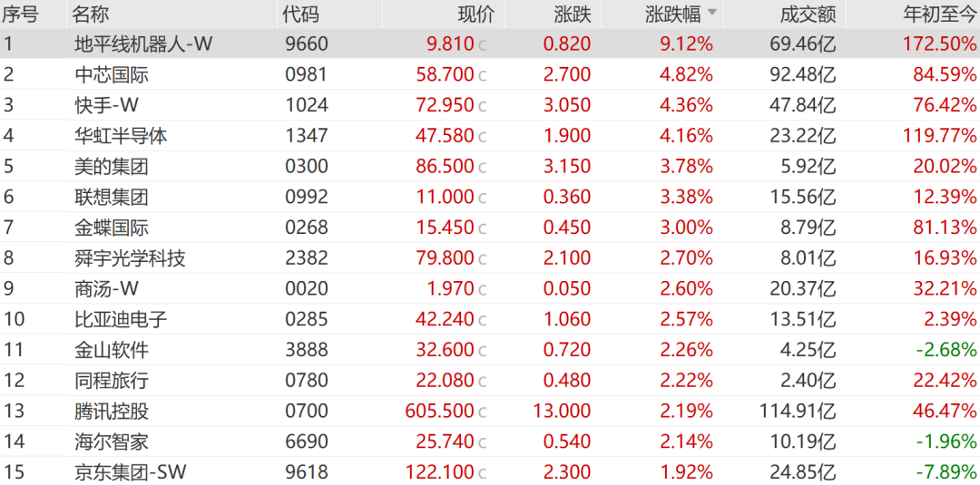Sort by 现价 column header
Viewport: 980px width, 485px height.
[x=476, y=13]
